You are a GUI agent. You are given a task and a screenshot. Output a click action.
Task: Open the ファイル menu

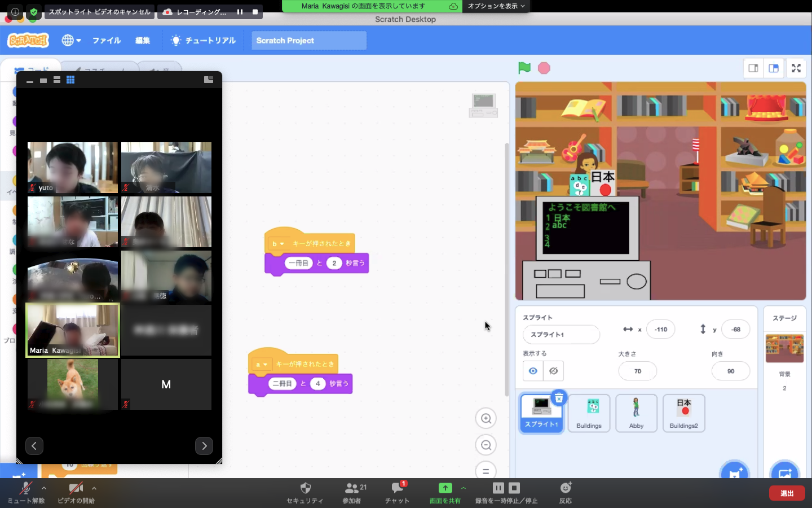coord(107,41)
